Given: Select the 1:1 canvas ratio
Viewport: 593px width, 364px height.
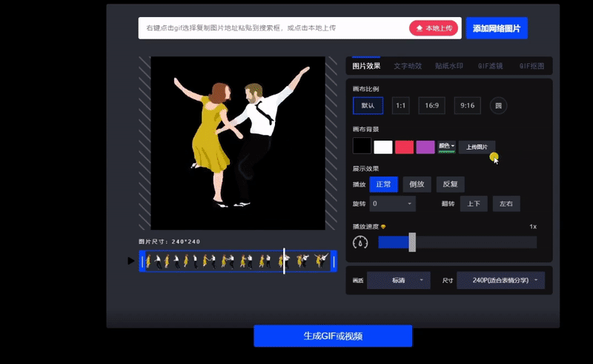Looking at the screenshot, I should (400, 105).
